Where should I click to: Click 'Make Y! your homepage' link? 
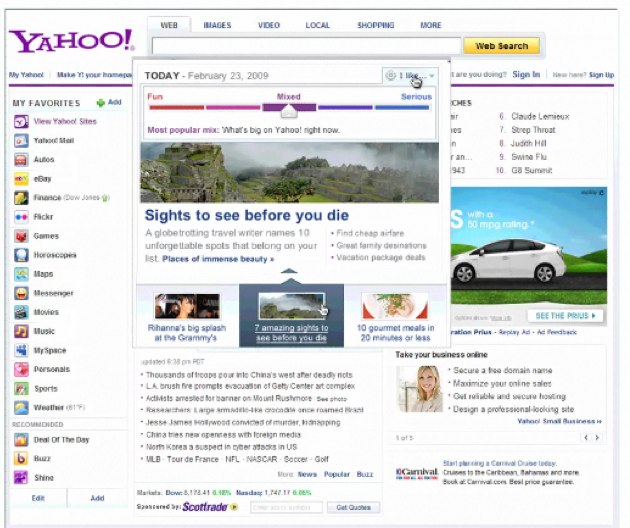[94, 75]
